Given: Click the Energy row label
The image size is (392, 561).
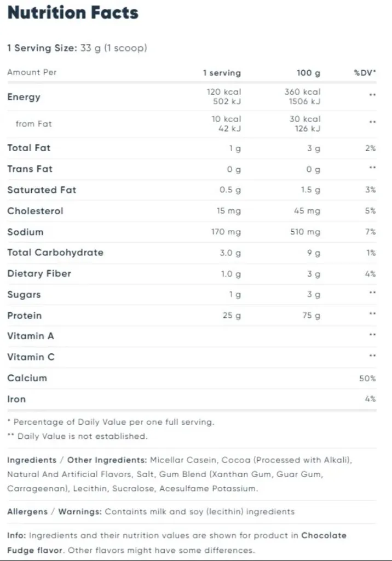Looking at the screenshot, I should point(24,97).
